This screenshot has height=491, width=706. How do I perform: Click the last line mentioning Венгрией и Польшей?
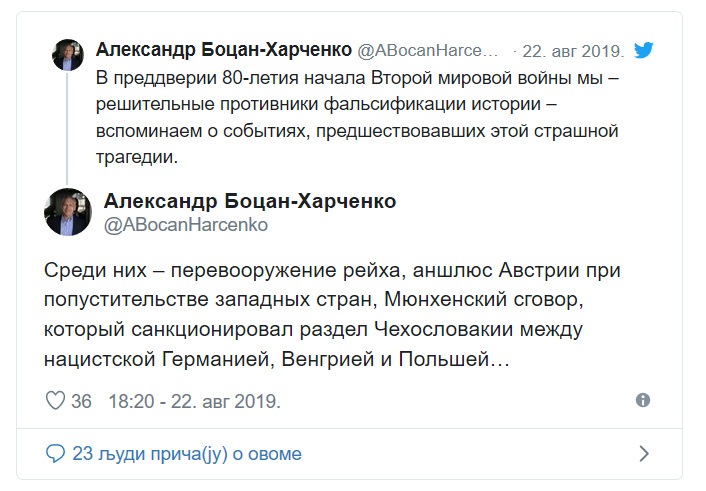276,359
